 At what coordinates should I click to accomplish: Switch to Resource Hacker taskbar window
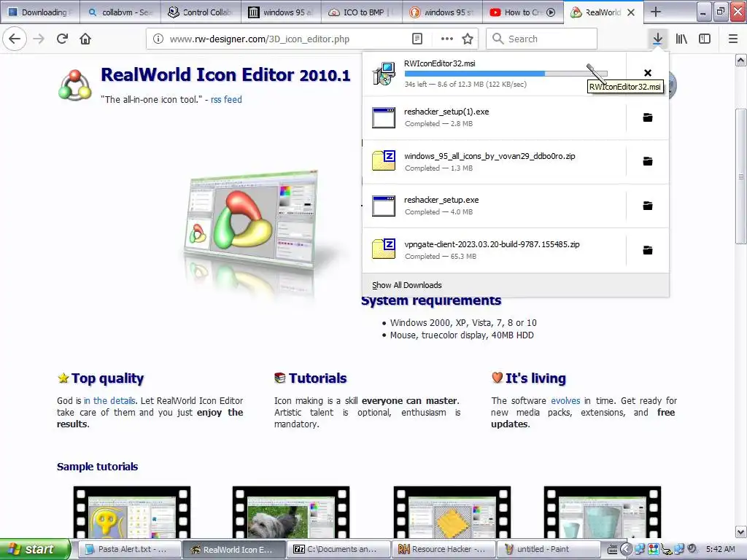443,550
